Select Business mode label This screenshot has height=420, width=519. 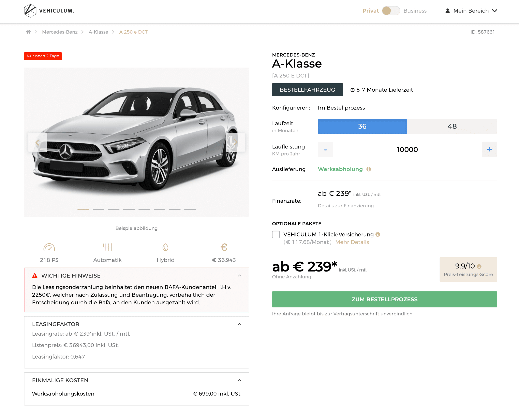click(x=415, y=11)
